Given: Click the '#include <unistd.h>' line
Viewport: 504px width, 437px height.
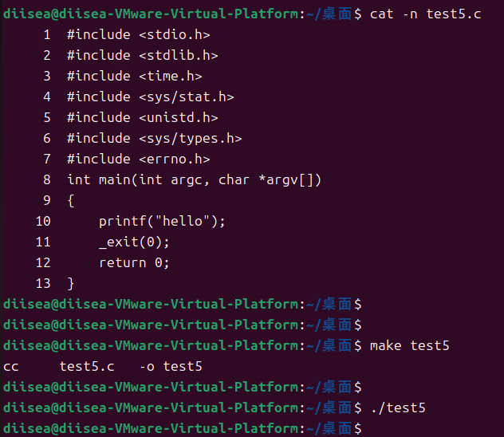Looking at the screenshot, I should tap(143, 117).
